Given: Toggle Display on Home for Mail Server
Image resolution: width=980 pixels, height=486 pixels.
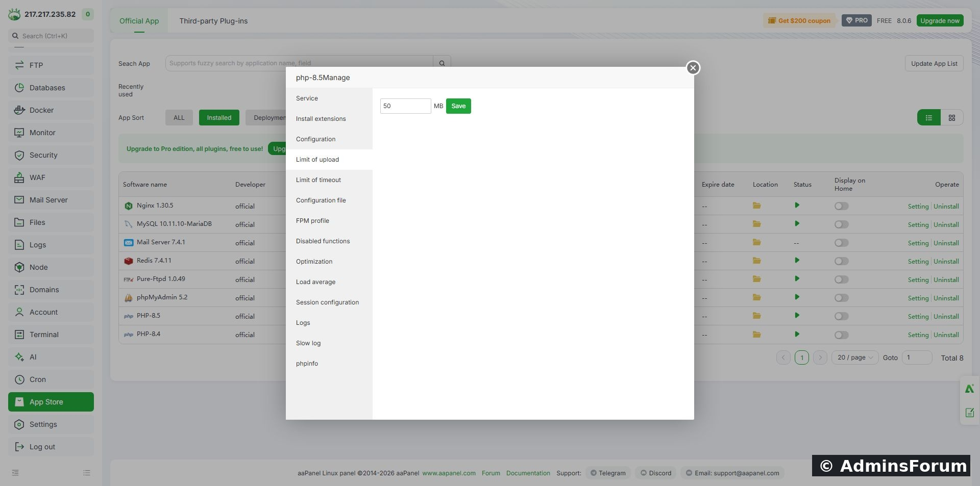Looking at the screenshot, I should 842,243.
